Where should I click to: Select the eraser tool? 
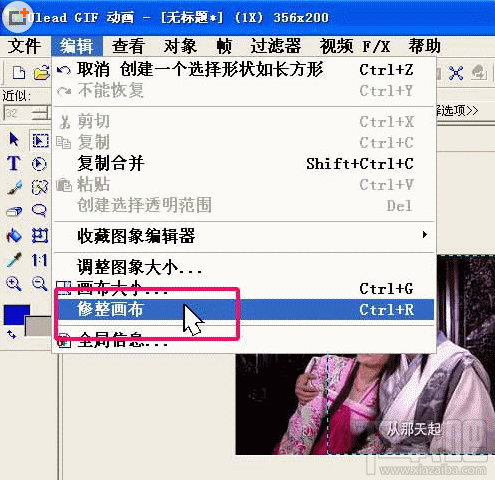14,211
